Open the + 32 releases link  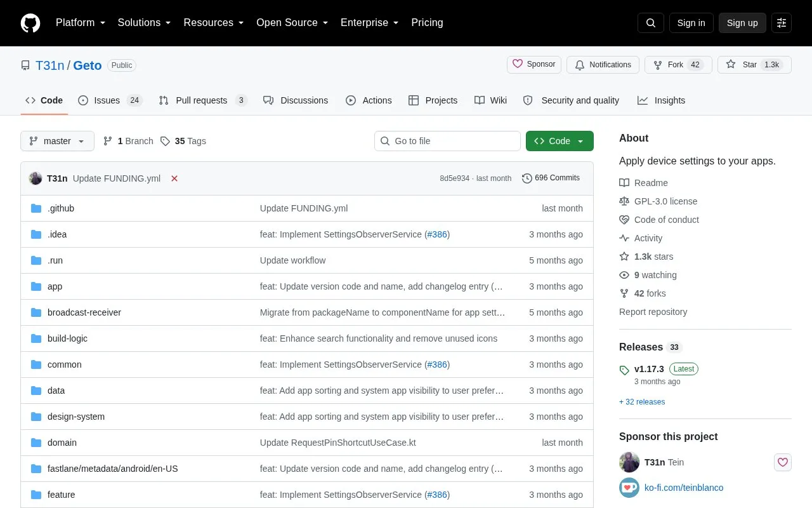pos(642,402)
